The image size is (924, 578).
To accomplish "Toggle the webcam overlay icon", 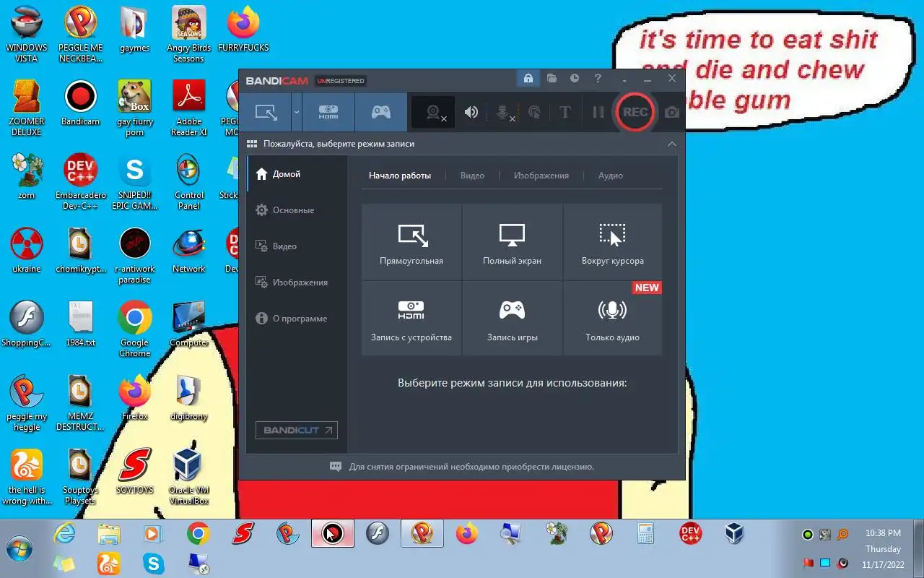I will pyautogui.click(x=433, y=112).
